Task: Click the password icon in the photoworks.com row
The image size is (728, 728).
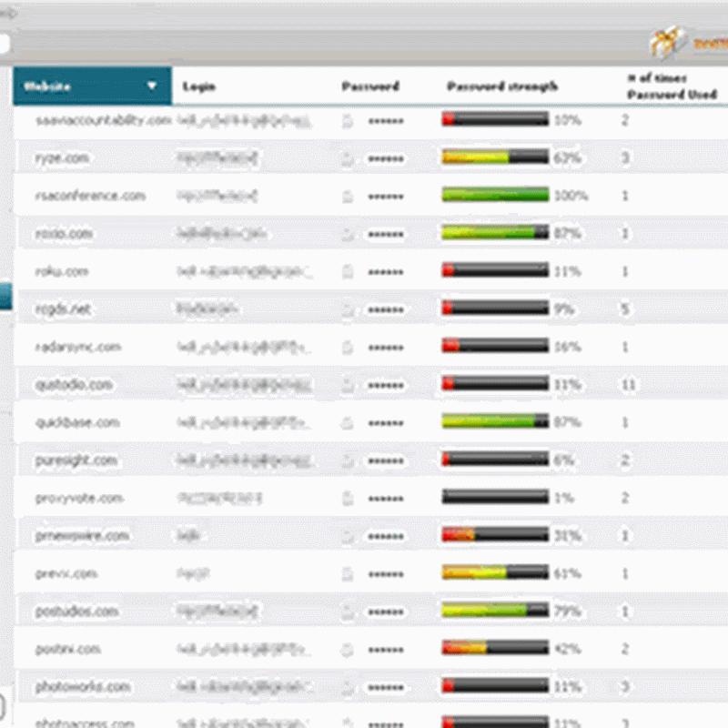Action: coord(348,687)
